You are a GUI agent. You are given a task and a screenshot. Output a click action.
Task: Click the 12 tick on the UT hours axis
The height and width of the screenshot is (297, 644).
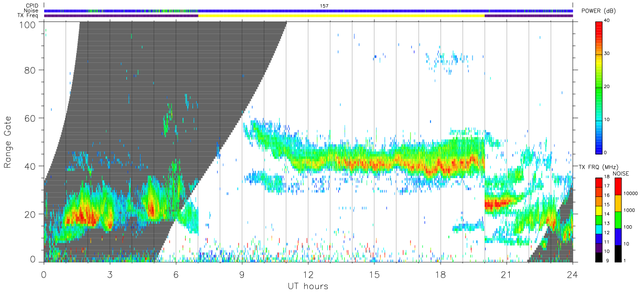pyautogui.click(x=308, y=274)
